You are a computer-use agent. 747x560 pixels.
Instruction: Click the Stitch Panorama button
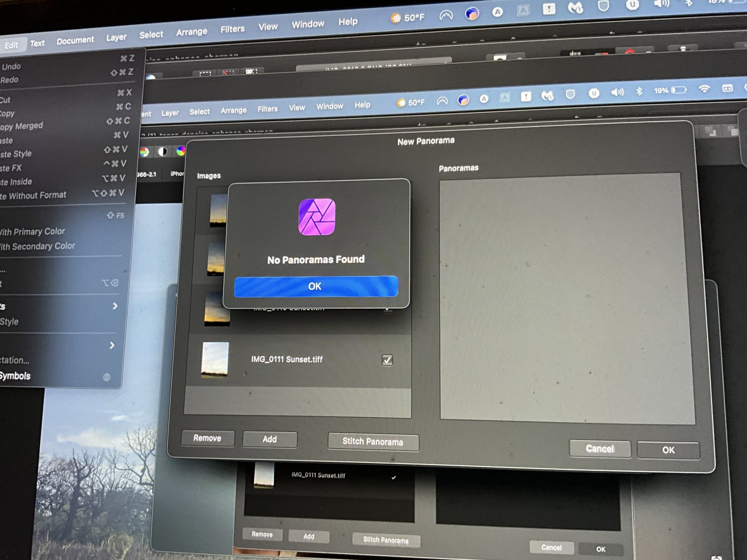tap(373, 442)
